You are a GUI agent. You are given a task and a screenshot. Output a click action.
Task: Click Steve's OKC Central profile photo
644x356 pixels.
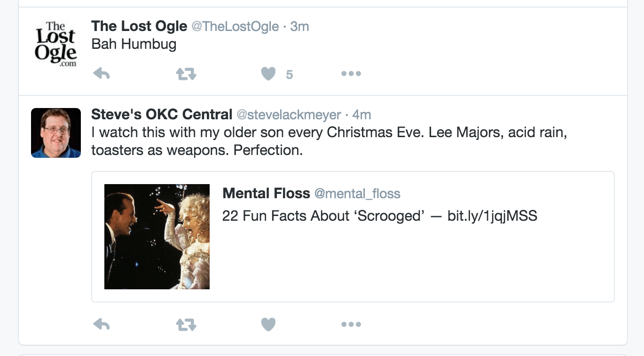[56, 133]
